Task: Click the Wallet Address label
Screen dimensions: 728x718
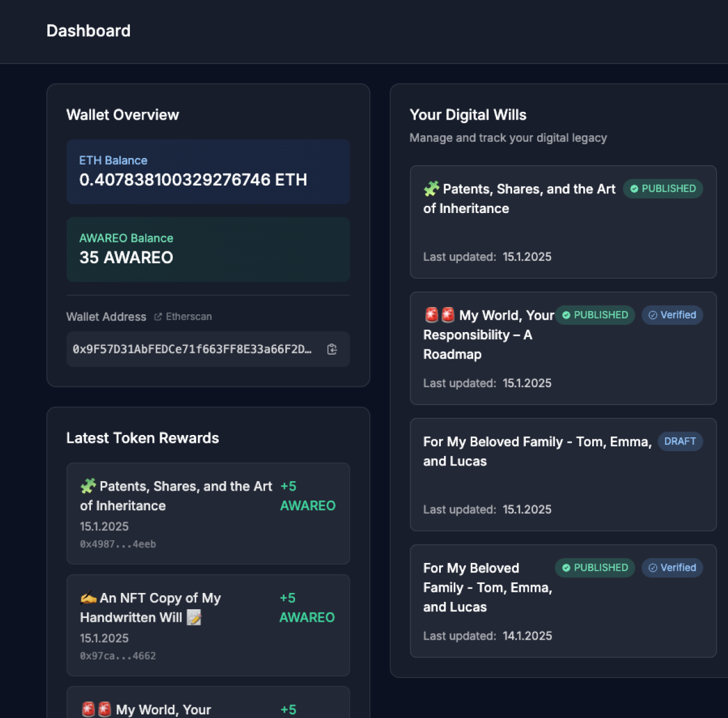Action: point(106,317)
